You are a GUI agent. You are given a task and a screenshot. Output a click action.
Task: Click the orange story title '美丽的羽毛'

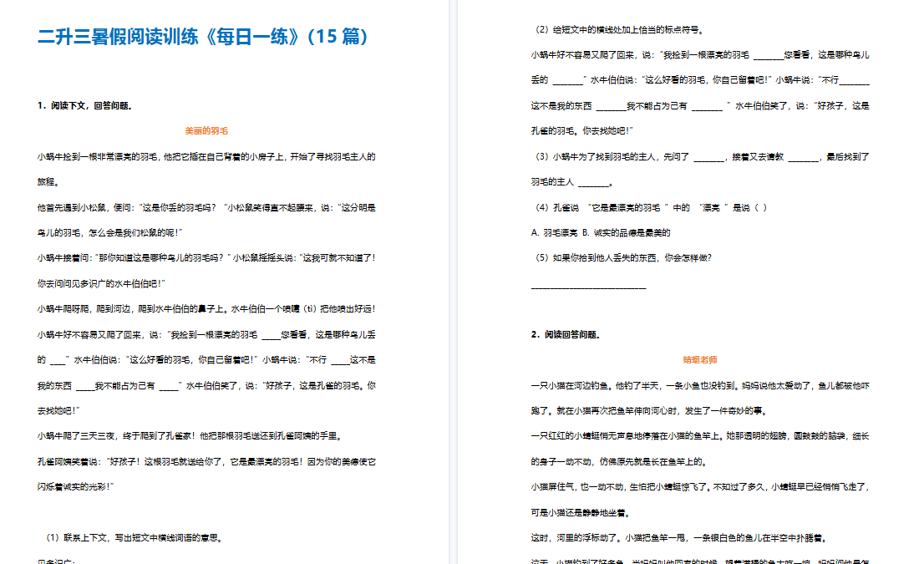(206, 131)
